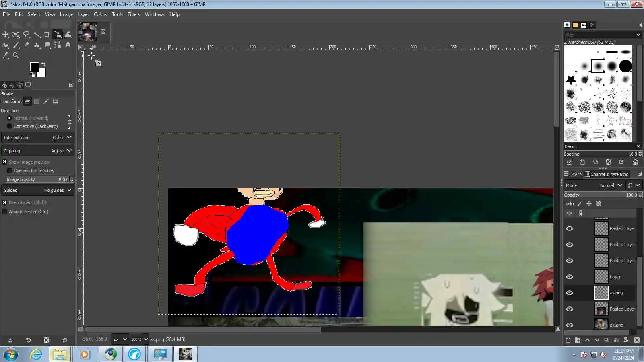This screenshot has height=362, width=644.
Task: Switch to the Paths tab
Action: [x=619, y=174]
